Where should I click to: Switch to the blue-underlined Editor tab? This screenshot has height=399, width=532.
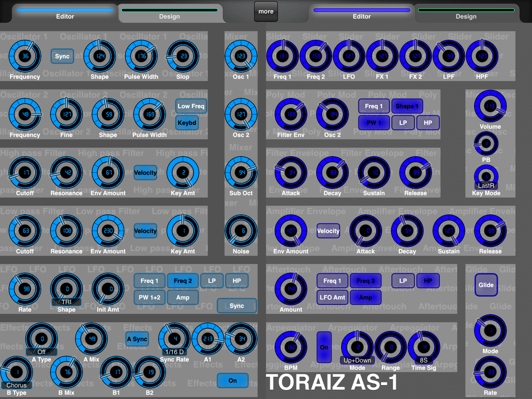[65, 14]
